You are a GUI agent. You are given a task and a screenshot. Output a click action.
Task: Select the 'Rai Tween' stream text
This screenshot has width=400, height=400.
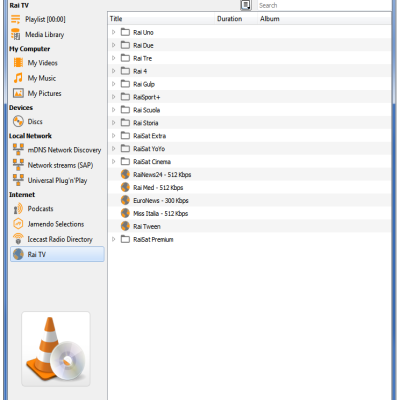tap(147, 226)
